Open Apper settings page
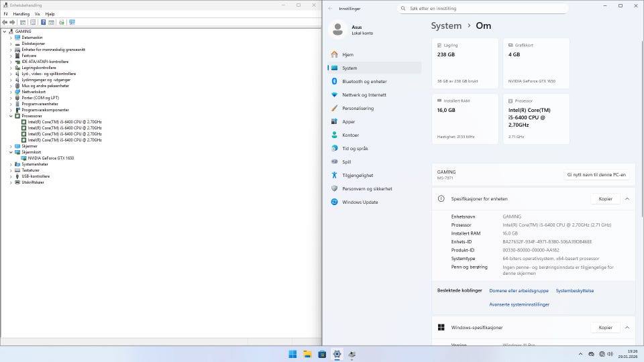Image resolution: width=644 pixels, height=362 pixels. point(374,121)
